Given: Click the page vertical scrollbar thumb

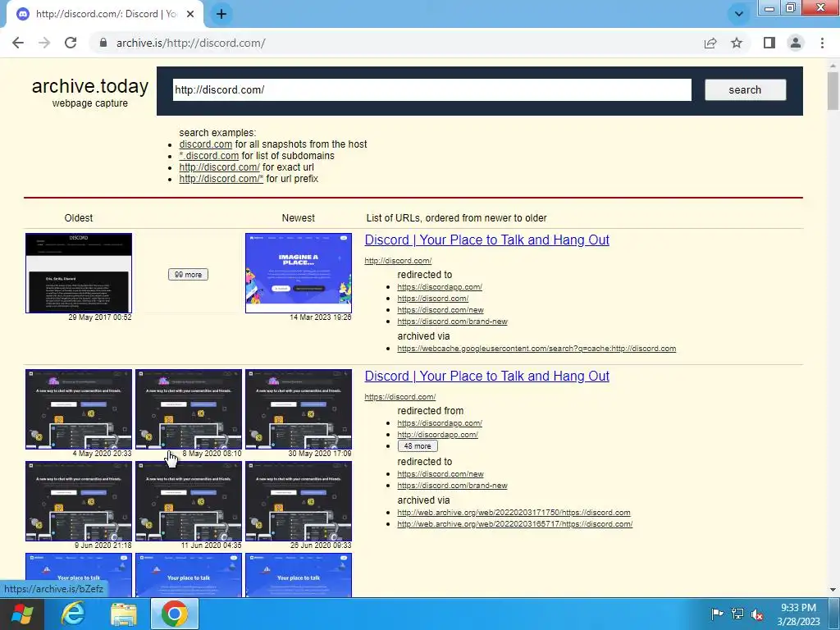Looking at the screenshot, I should (833, 91).
